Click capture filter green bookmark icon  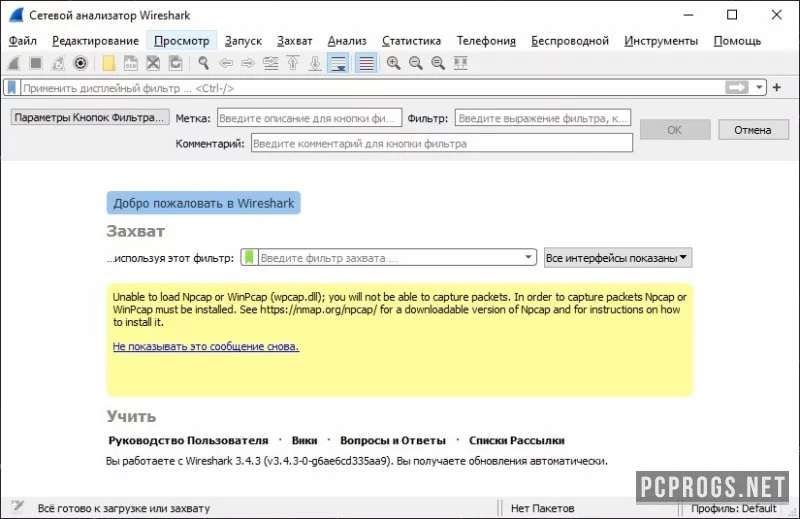249,257
